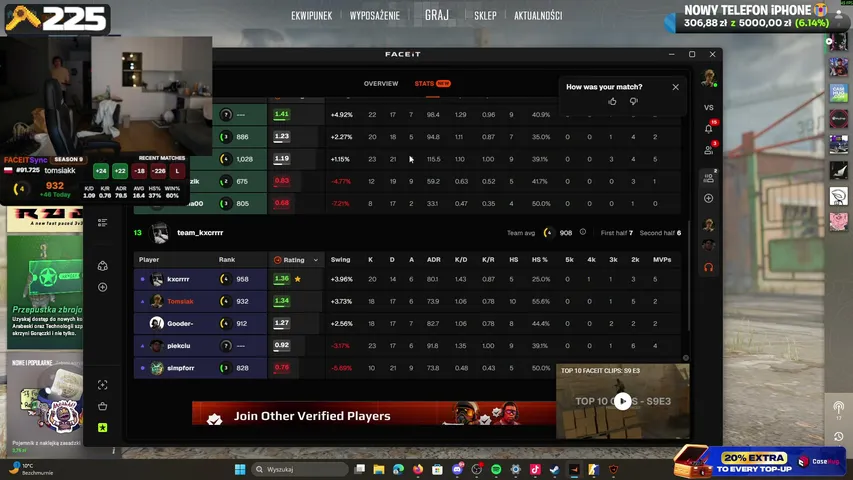The image size is (853, 480).
Task: Select GRAJ in the game top menu
Action: click(437, 15)
